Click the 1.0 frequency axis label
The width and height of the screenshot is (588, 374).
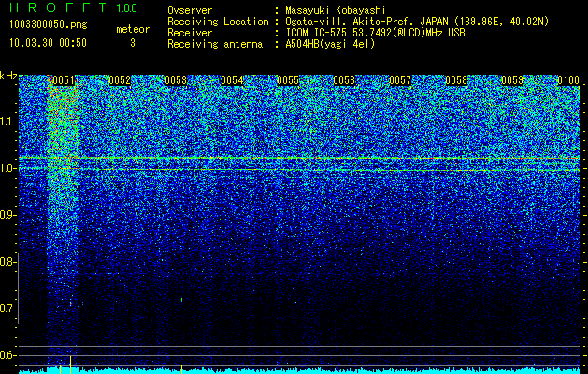(x=7, y=169)
